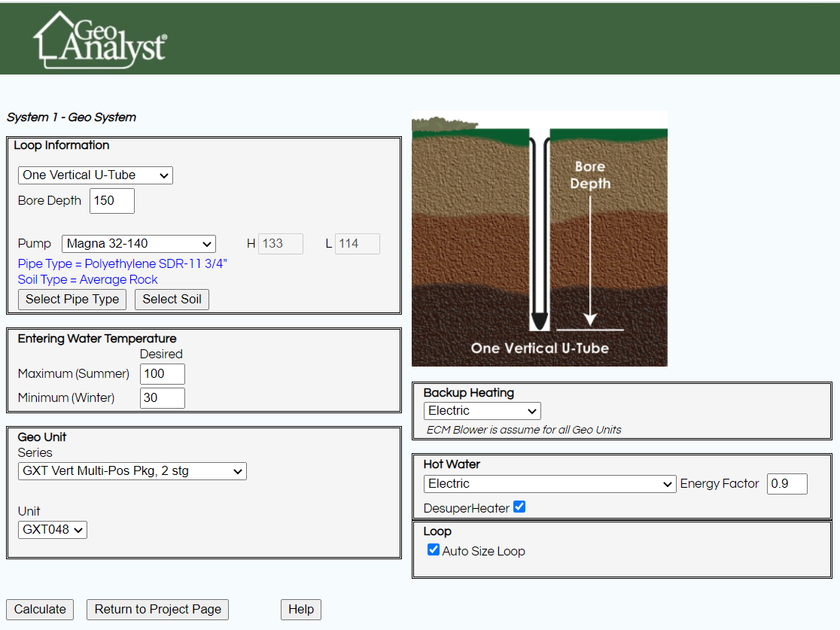Click the Select Pipe Type button

coord(72,299)
